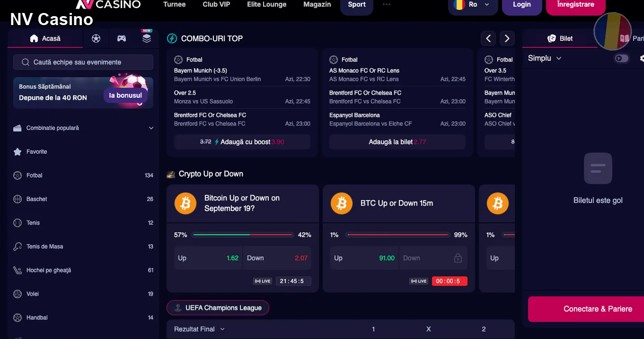The image size is (644, 339).
Task: Click the Baschet basketball icon
Action: pyautogui.click(x=17, y=199)
